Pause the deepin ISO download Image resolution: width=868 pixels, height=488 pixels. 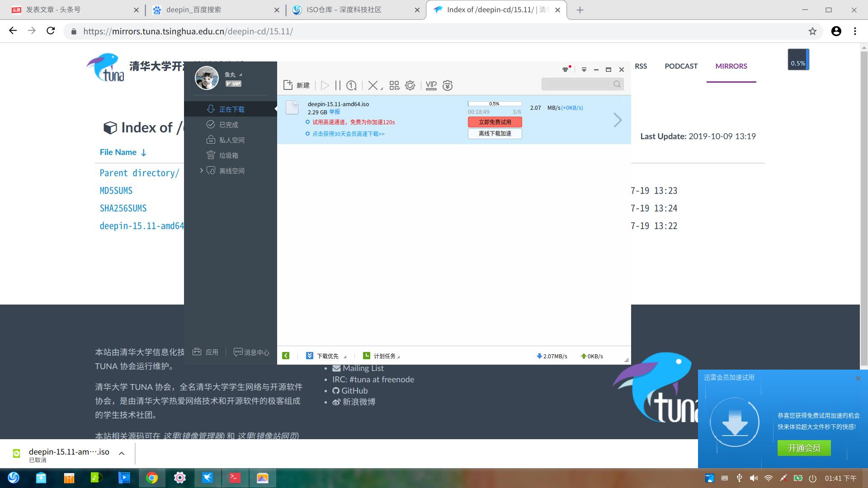337,85
